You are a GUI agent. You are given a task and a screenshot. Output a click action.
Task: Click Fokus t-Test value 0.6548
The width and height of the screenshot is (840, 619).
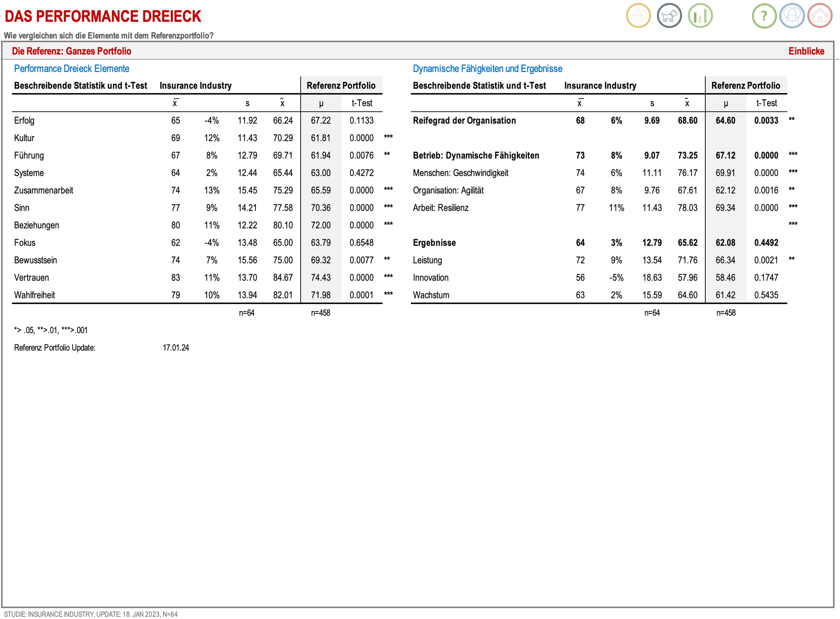click(x=361, y=243)
